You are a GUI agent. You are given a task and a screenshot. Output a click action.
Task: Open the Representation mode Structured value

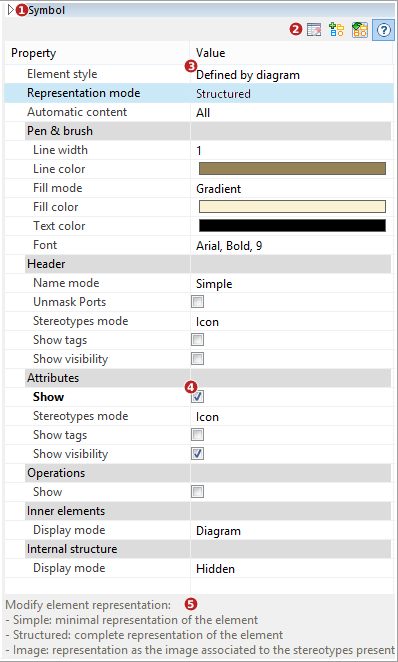292,93
